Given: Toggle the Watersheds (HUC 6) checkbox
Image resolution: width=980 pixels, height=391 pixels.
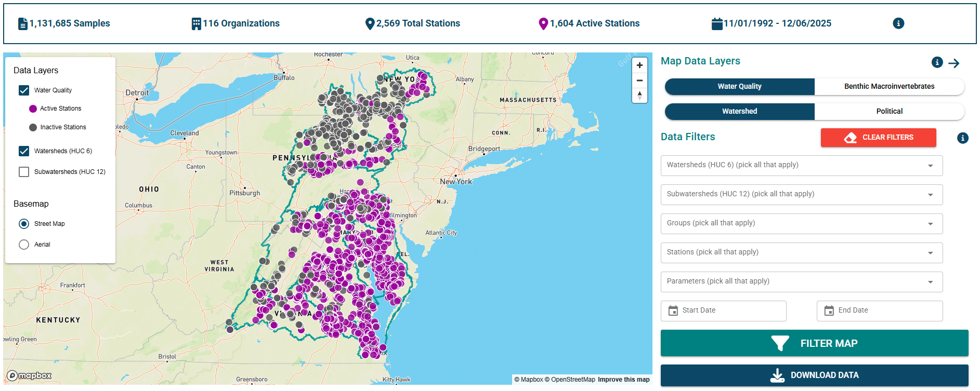Looking at the screenshot, I should tap(24, 151).
